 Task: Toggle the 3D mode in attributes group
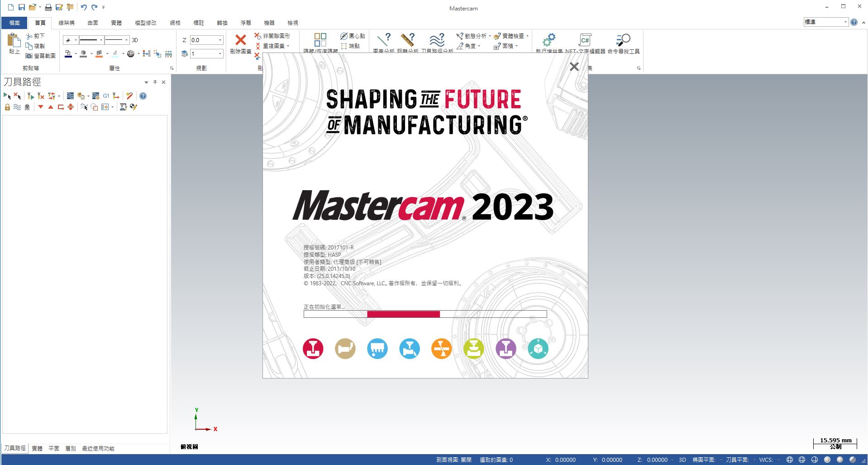pos(134,40)
